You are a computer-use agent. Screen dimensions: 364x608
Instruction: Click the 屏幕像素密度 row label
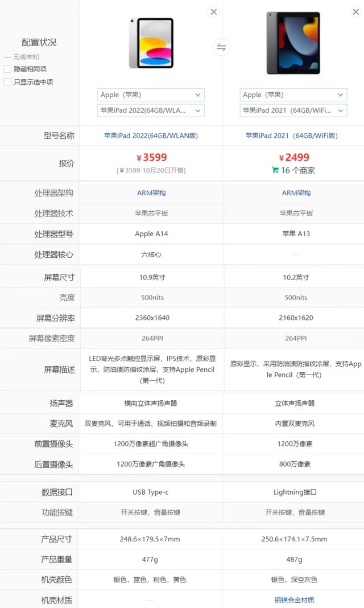pyautogui.click(x=52, y=339)
